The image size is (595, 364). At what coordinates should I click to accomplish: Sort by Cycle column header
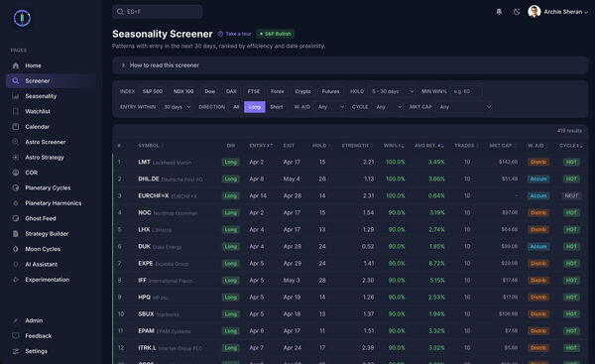pyautogui.click(x=570, y=146)
